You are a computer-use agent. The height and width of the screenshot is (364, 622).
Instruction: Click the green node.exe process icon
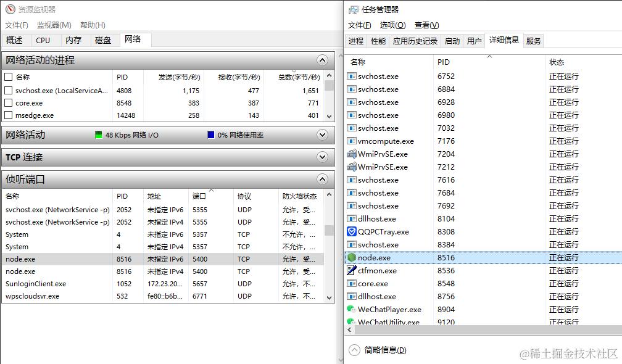(353, 257)
